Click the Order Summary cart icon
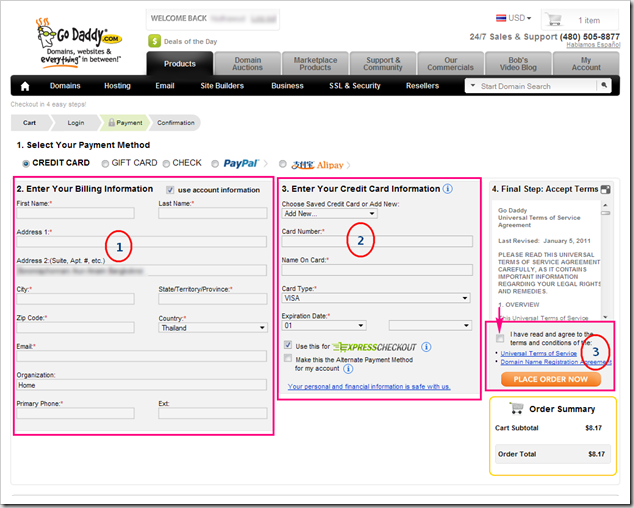Image resolution: width=634 pixels, height=508 pixels. 516,409
